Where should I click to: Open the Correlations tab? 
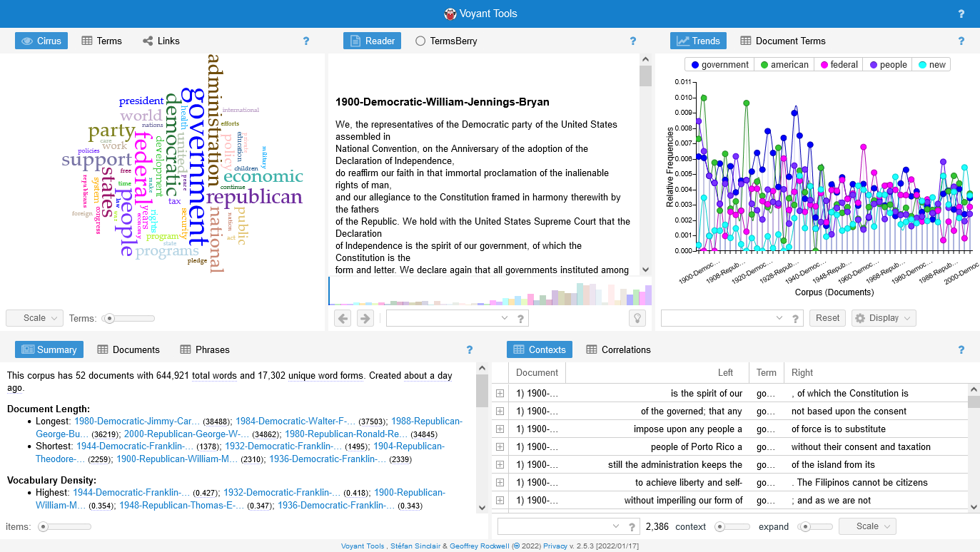click(618, 349)
